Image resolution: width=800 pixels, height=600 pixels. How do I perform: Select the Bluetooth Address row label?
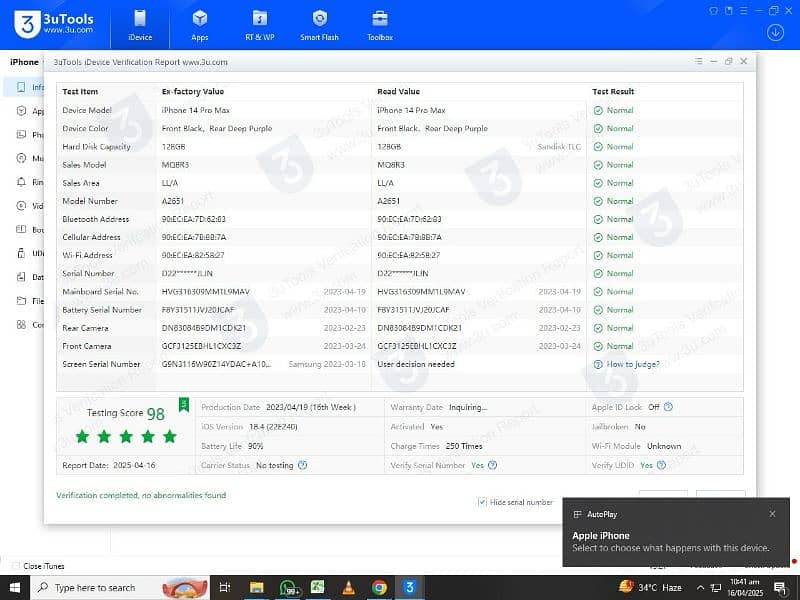pyautogui.click(x=95, y=219)
